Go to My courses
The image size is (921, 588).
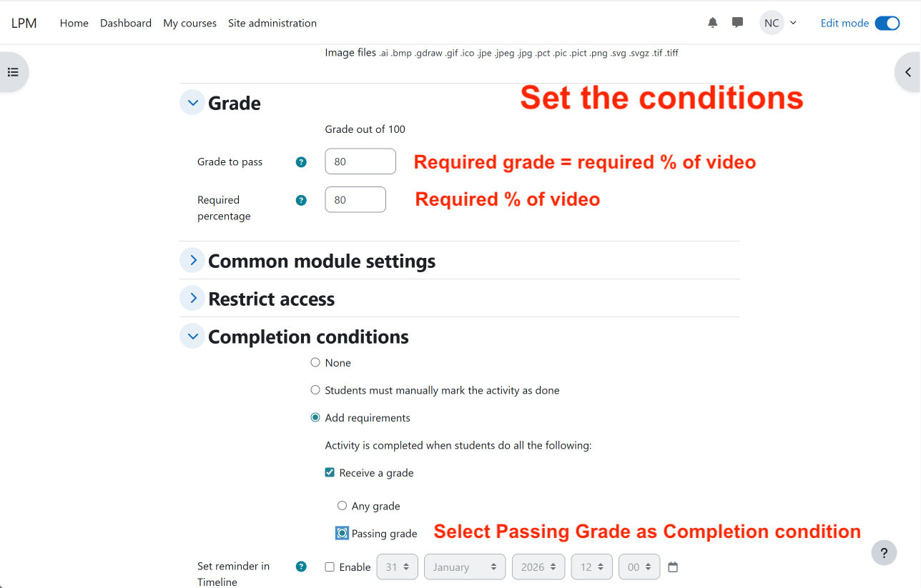pos(189,23)
